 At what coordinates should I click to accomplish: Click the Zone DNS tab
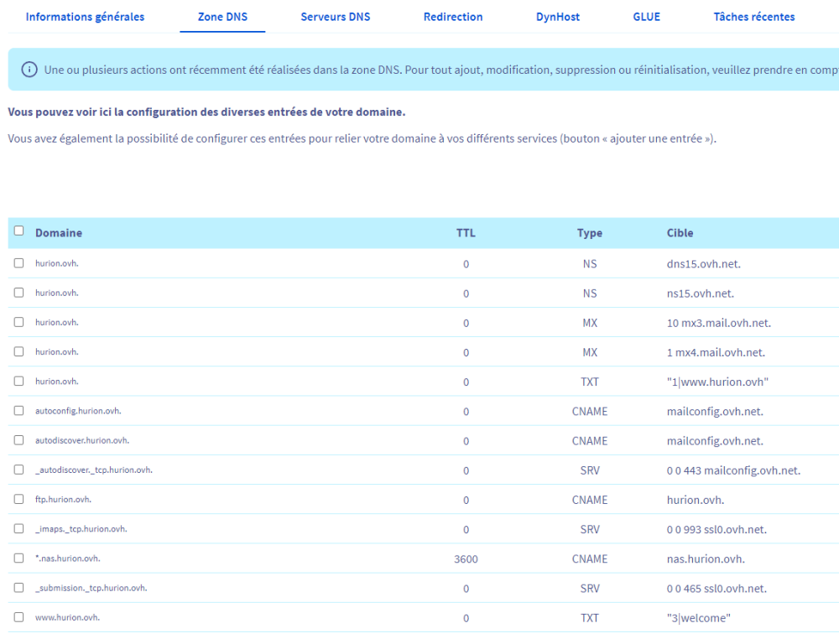pyautogui.click(x=222, y=17)
